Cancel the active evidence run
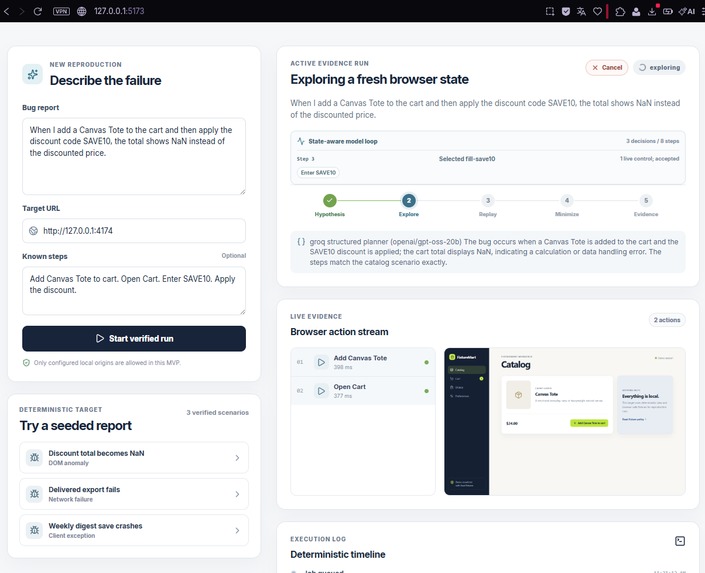Screen dimensions: 705x573 (x=607, y=67)
